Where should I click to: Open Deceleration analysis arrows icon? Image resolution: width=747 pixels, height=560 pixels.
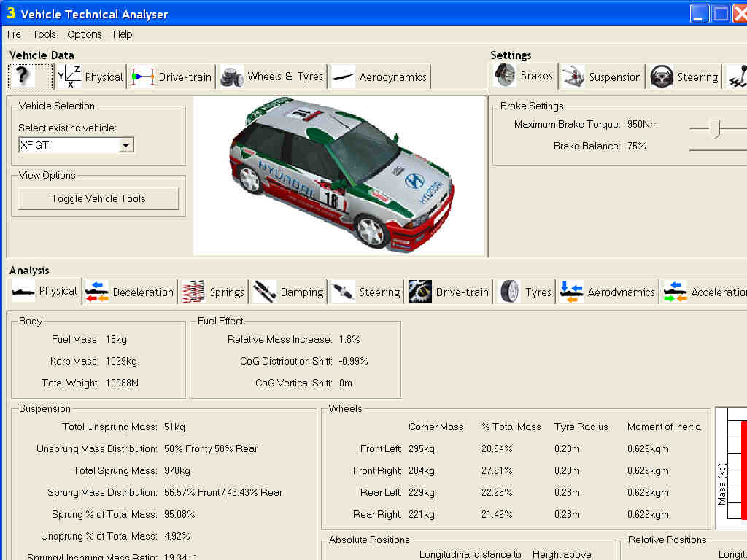point(97,292)
